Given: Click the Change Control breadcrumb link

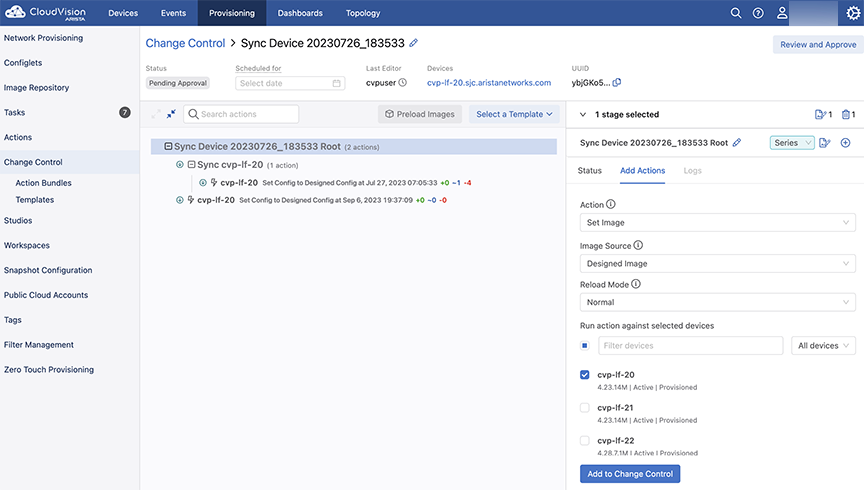Looking at the screenshot, I should 185,43.
